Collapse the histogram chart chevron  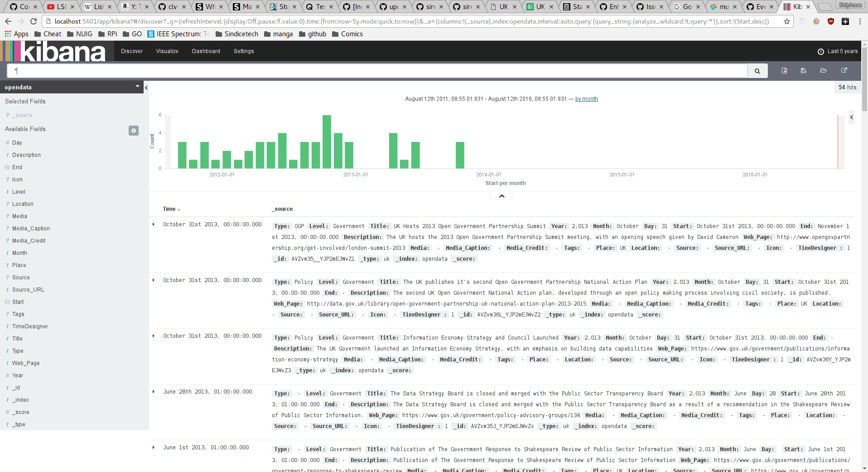[x=502, y=196]
